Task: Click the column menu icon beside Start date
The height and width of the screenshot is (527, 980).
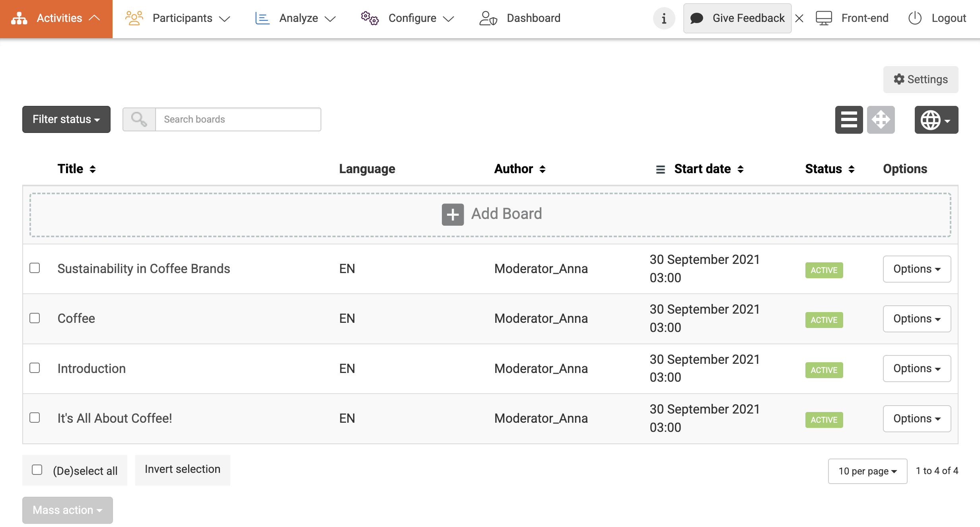Action: point(660,170)
